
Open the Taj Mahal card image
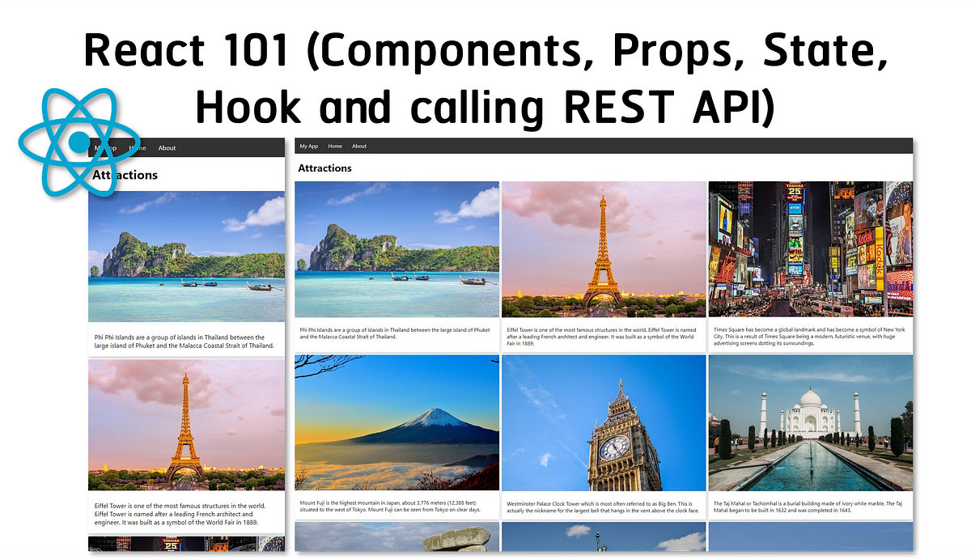(810, 422)
